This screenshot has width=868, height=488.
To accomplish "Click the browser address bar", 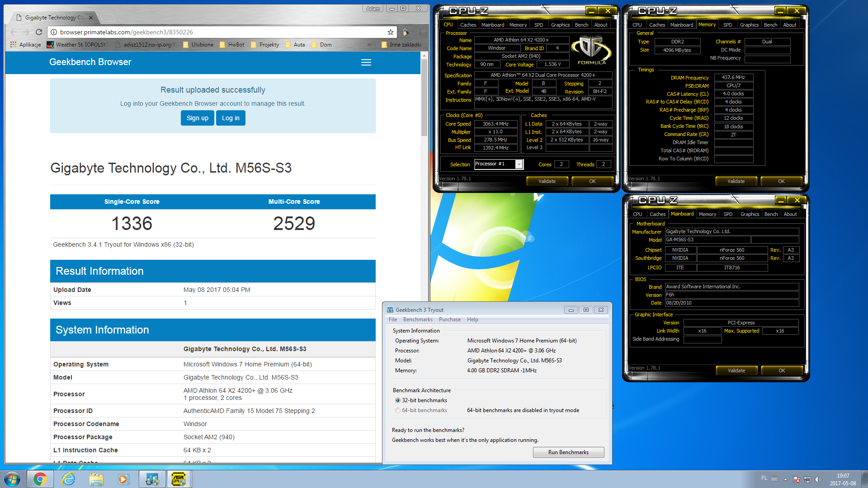I will (x=222, y=32).
